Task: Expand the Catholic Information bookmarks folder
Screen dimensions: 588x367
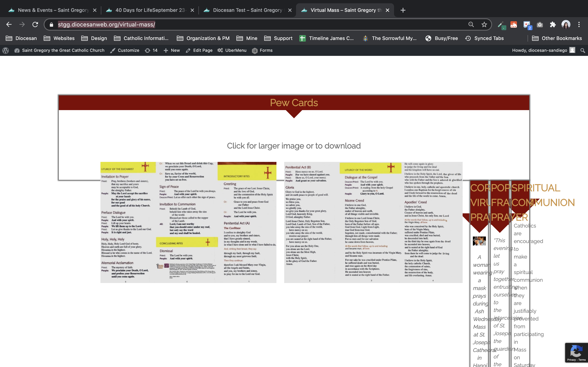Action: point(141,38)
